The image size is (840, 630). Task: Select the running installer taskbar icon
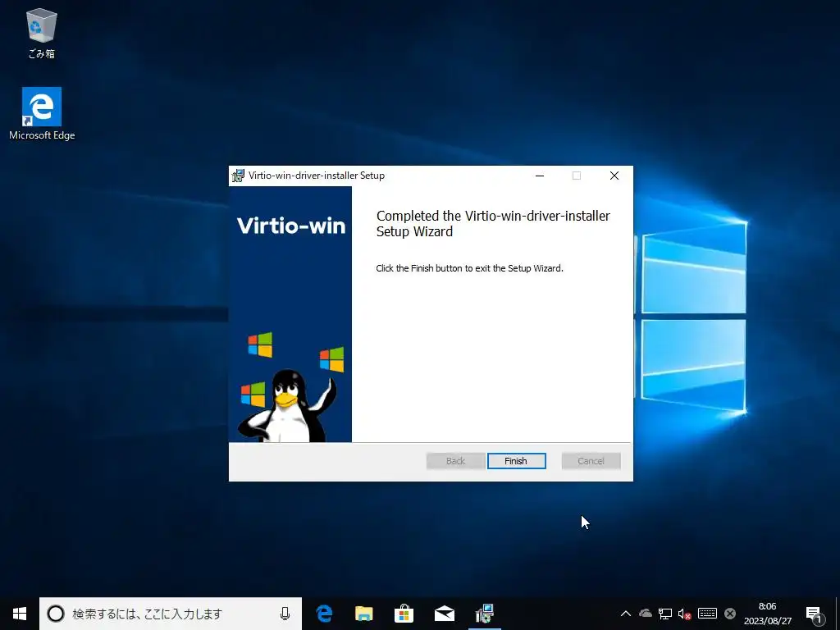484,614
